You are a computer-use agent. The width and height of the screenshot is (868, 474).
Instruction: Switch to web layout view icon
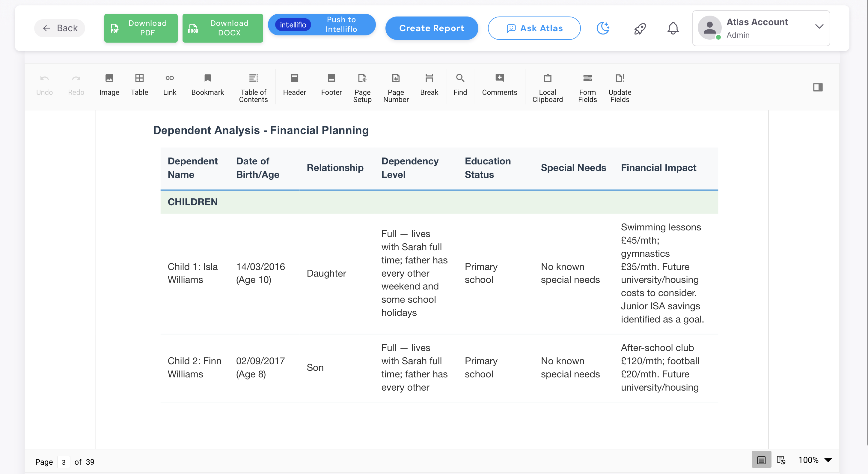point(781,460)
